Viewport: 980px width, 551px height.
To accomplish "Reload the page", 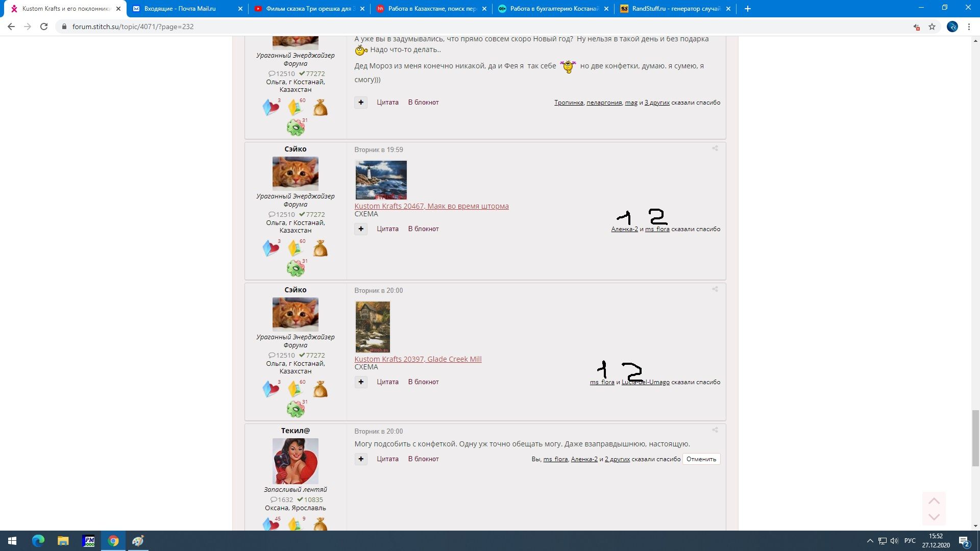I will point(44,27).
